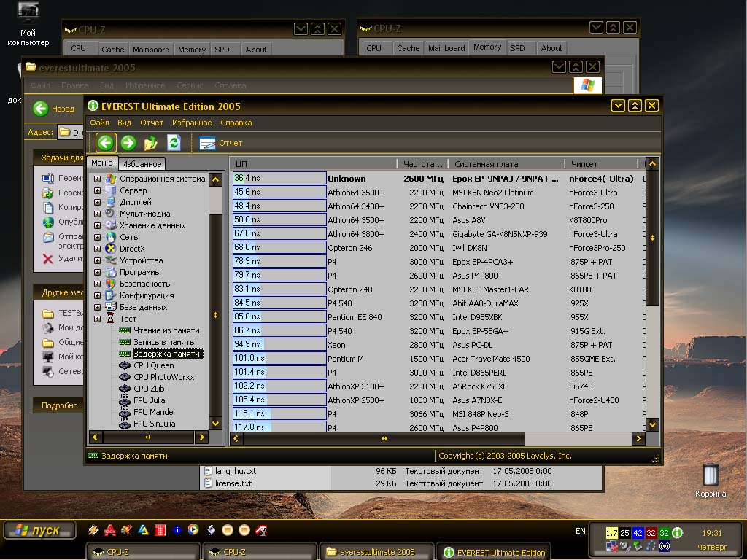The height and width of the screenshot is (560, 747).
Task: Open the Справка menu in EVEREST
Action: [x=236, y=122]
